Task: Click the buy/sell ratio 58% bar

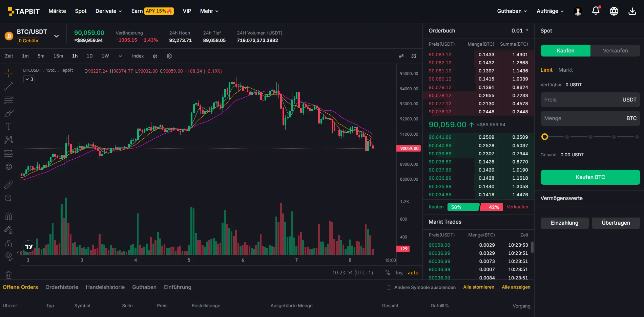Action: click(463, 207)
